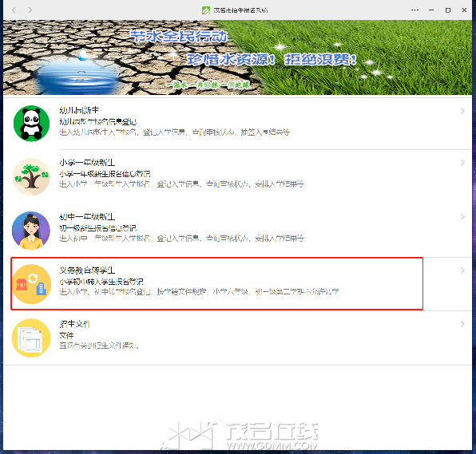Open the 招生文件 row chevron
This screenshot has height=454, width=476.
click(x=462, y=324)
